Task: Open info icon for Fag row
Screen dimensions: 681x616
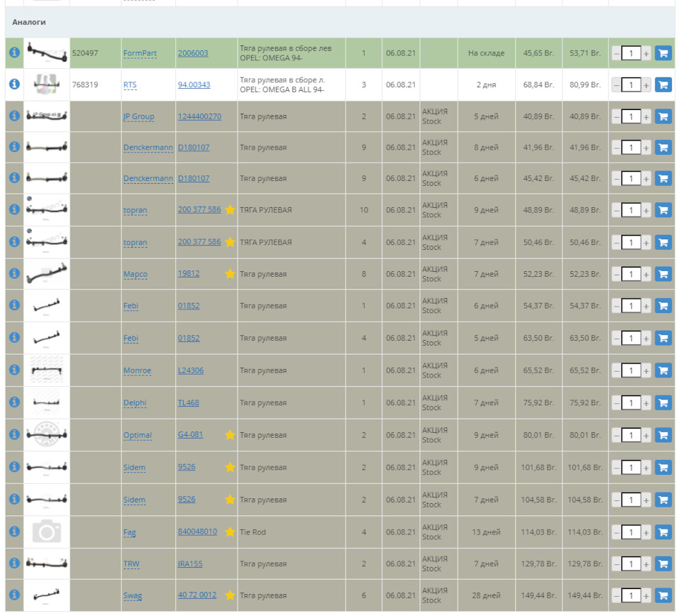Action: point(14,532)
